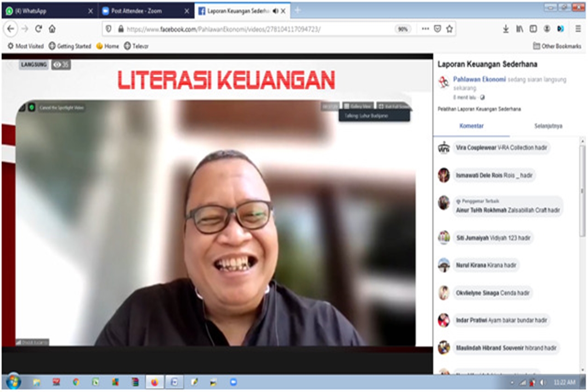Open the Zoom taskbar icon
Viewport: 588px width, 392px height.
[x=233, y=382]
